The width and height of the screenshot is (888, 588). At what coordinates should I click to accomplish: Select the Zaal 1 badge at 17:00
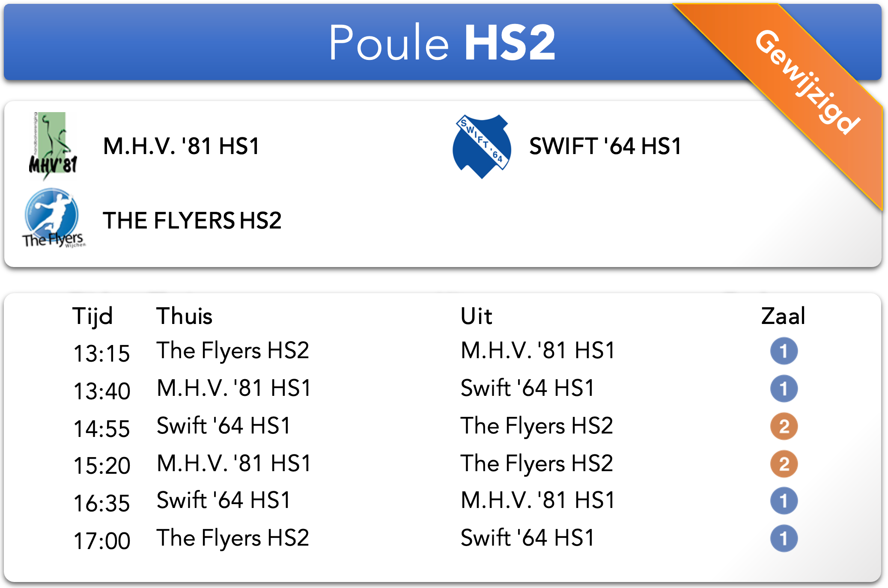(784, 538)
